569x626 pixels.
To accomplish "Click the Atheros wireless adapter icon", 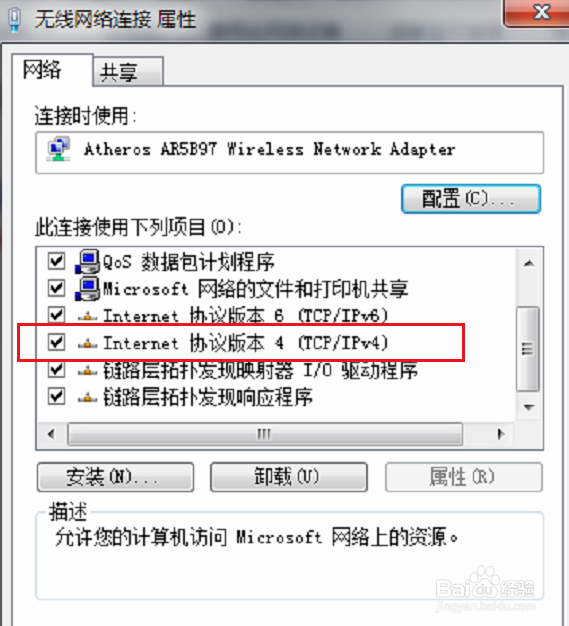I will [x=59, y=149].
